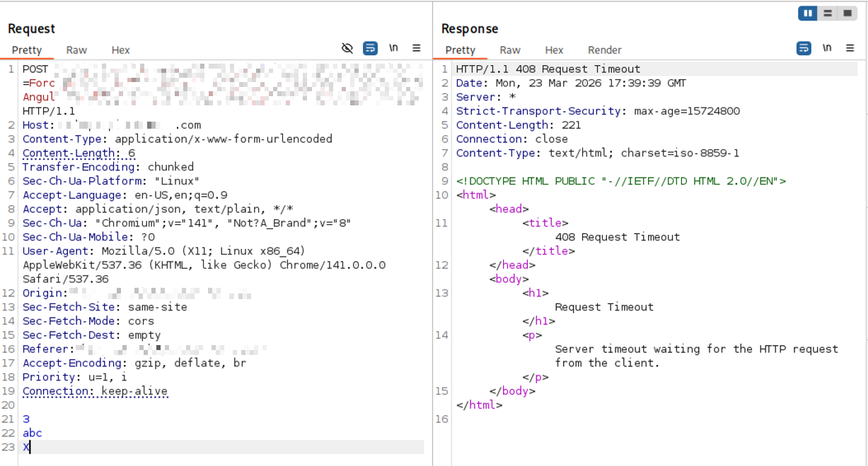Select top-bottom stacked layout icon
Screen dimensions: 868x466
coord(827,13)
